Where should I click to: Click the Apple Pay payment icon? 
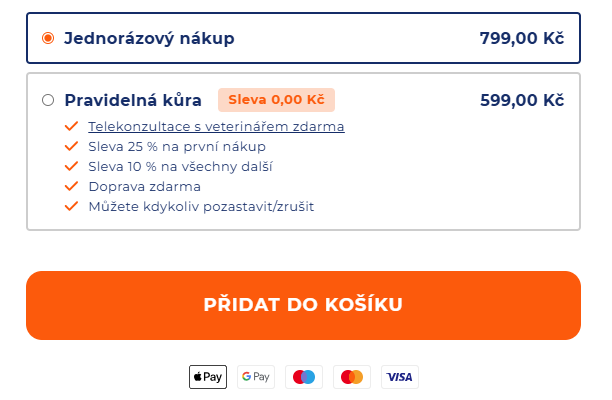point(208,377)
